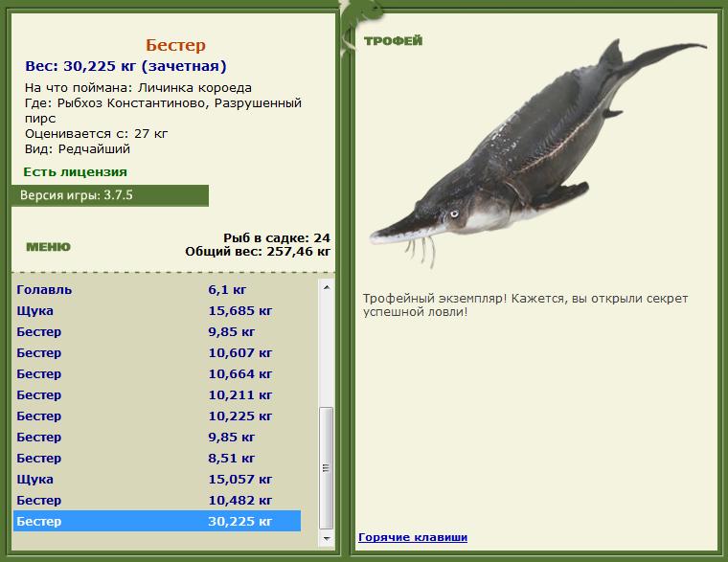Click На что поймана: Личинка короеда
The height and width of the screenshot is (562, 728).
tap(138, 88)
